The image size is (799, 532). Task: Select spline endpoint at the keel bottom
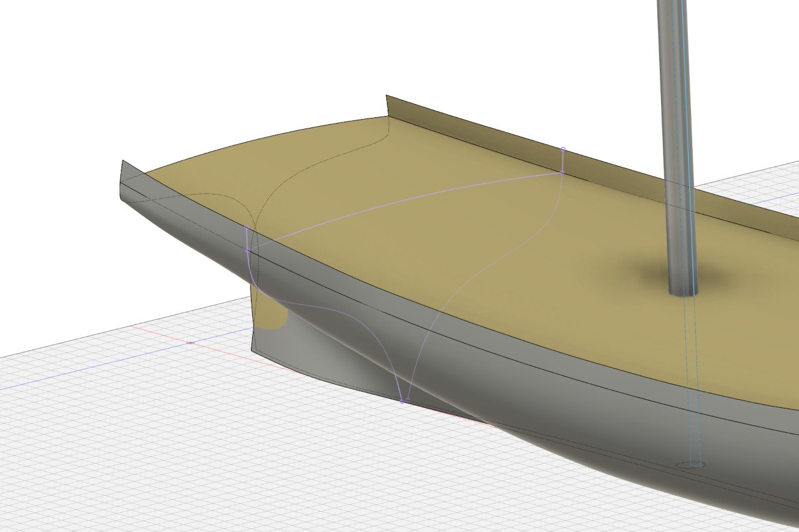pyautogui.click(x=401, y=401)
